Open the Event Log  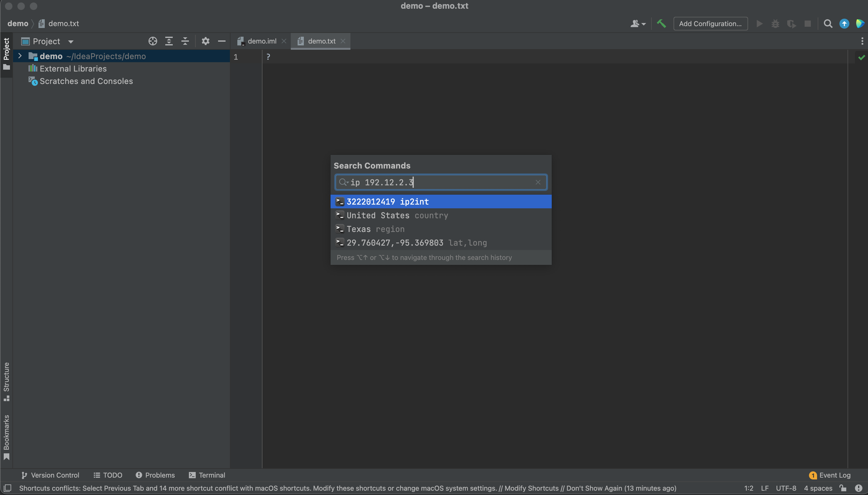[829, 475]
